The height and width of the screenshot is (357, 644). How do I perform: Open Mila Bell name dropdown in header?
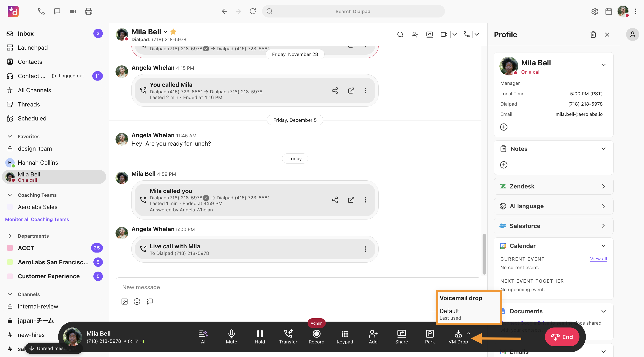[165, 32]
